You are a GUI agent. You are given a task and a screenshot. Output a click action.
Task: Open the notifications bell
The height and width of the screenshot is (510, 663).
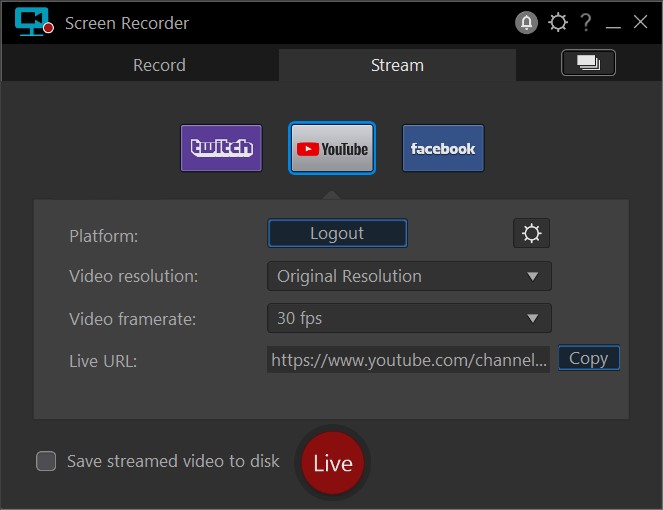click(525, 22)
